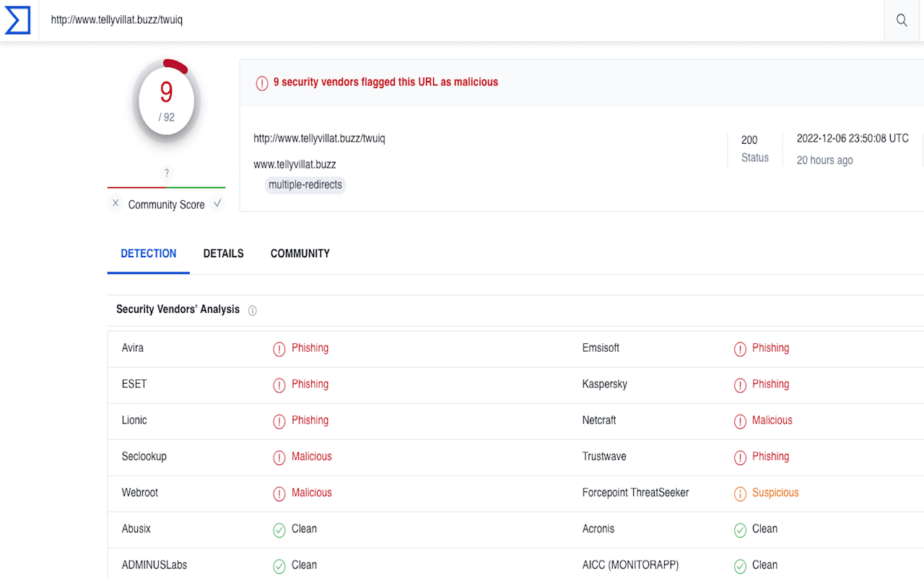Screen dimensions: 924x578
Task: Click the Avira phishing warning icon
Action: point(279,349)
